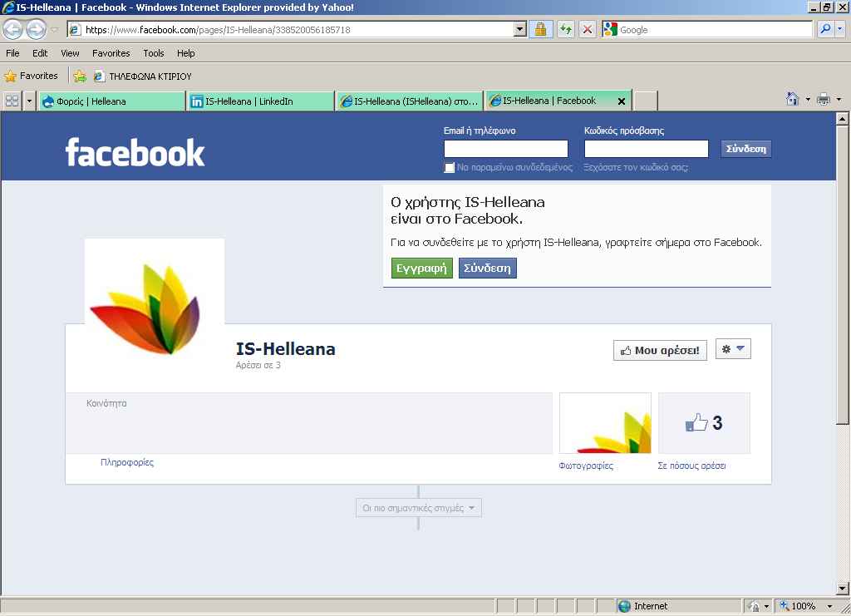Image resolution: width=851 pixels, height=616 pixels.
Task: Open the Σε πόσους αρέσει link
Action: [x=691, y=466]
